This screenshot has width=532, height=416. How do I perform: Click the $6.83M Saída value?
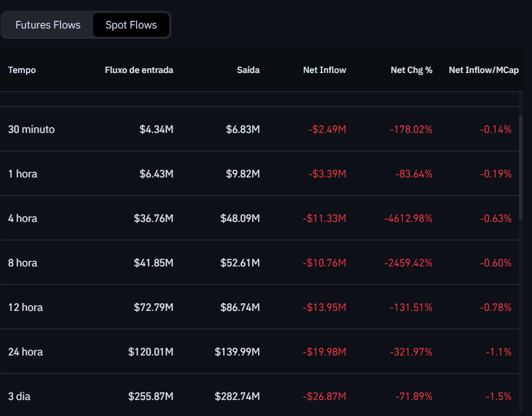coord(243,129)
